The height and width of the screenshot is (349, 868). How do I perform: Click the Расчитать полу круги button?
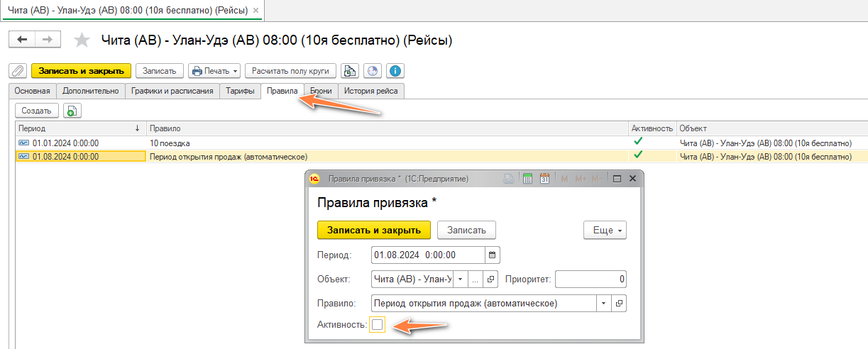click(x=290, y=71)
